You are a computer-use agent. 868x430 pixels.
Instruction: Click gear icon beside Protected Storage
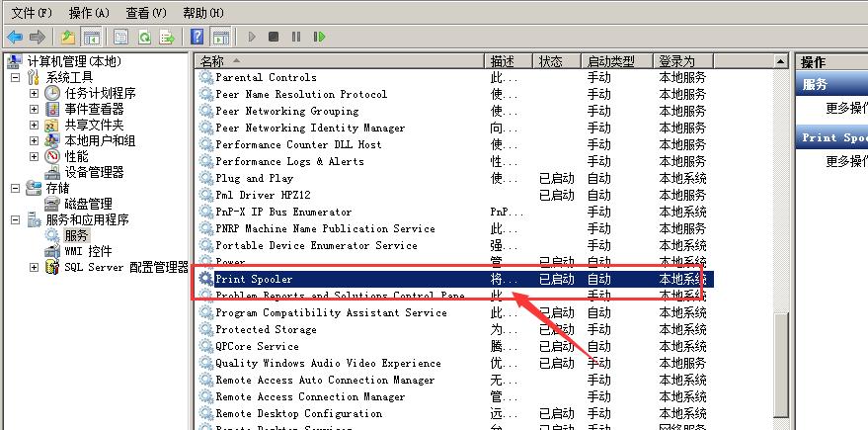[x=206, y=330]
